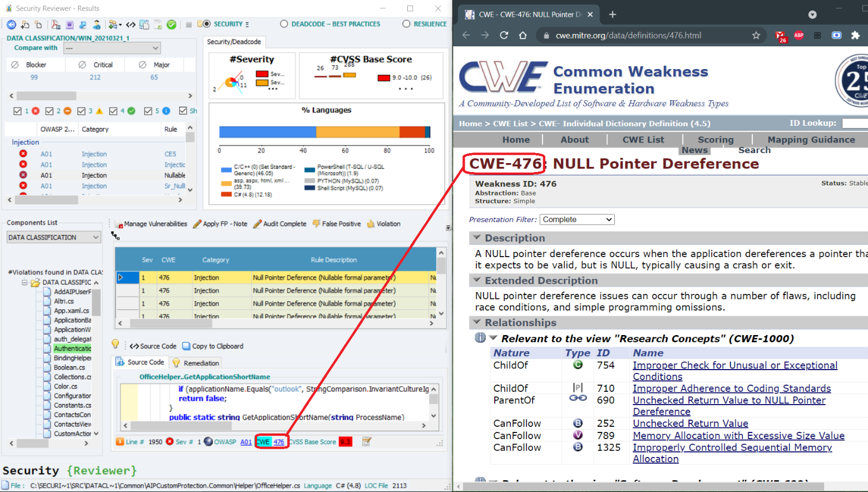Click the lightbulb hint icon near Source Code
The image size is (868, 492).
pos(115,344)
